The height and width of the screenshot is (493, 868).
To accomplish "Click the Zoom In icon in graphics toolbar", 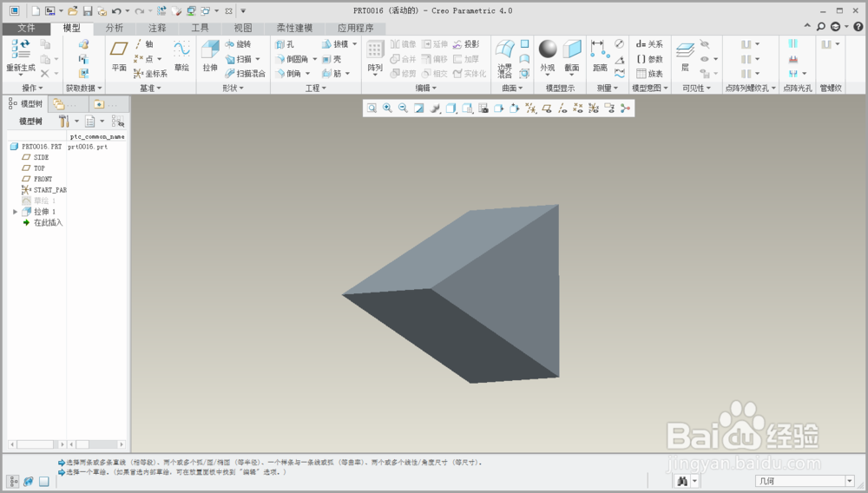I will 387,108.
